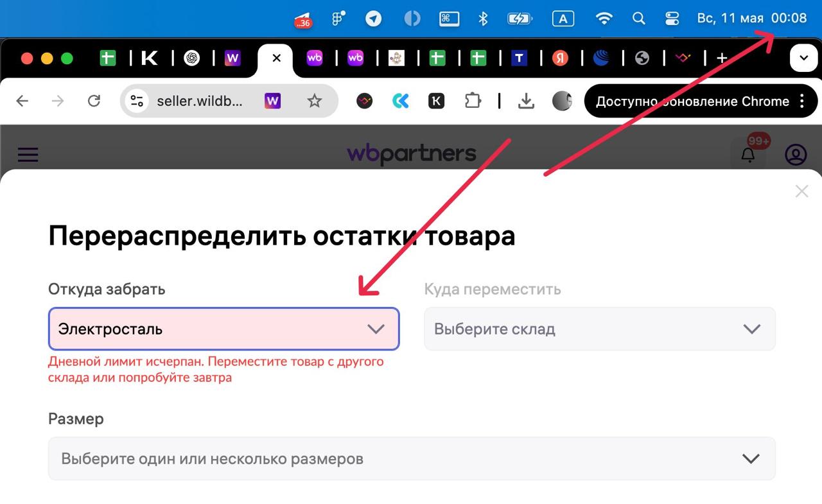Open the Chrome three-dot menu

pos(802,101)
